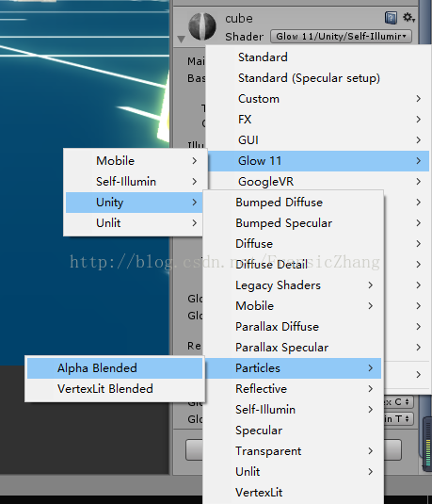This screenshot has width=432, height=504.
Task: Choose Specular shader
Action: [x=293, y=431]
